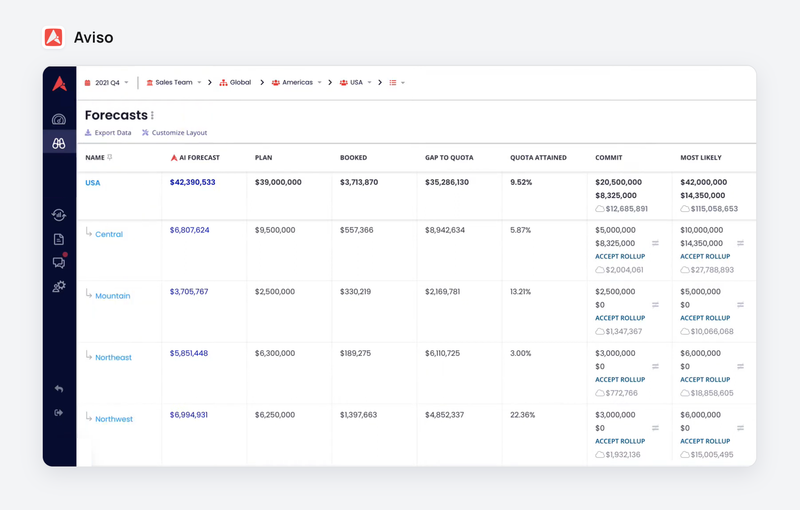
Task: Open the Sales Team dropdown
Action: [x=174, y=82]
